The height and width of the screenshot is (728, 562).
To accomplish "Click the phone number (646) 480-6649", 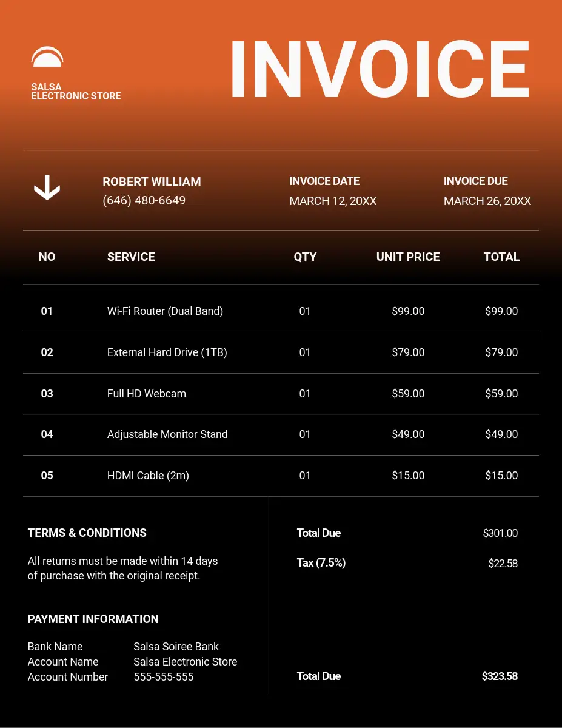I will (144, 200).
